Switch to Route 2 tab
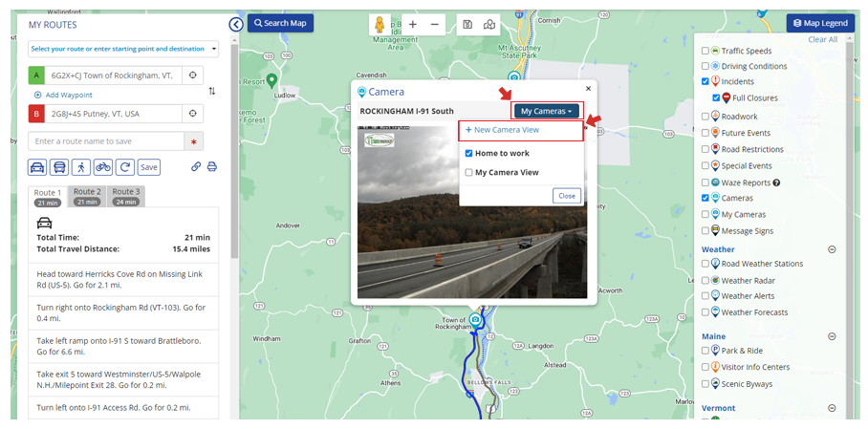 [x=87, y=196]
